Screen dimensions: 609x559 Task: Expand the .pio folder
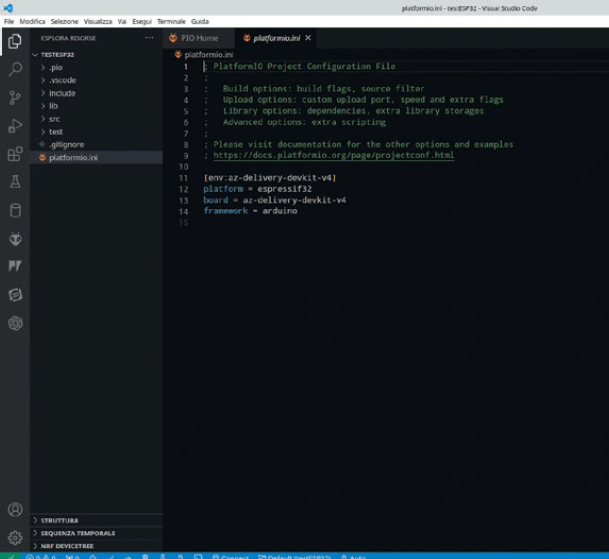point(43,68)
